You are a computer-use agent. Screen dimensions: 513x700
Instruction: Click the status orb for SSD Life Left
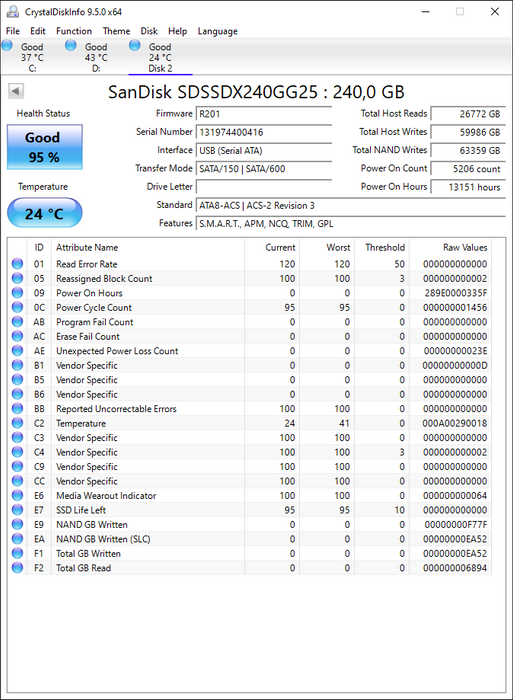click(17, 510)
